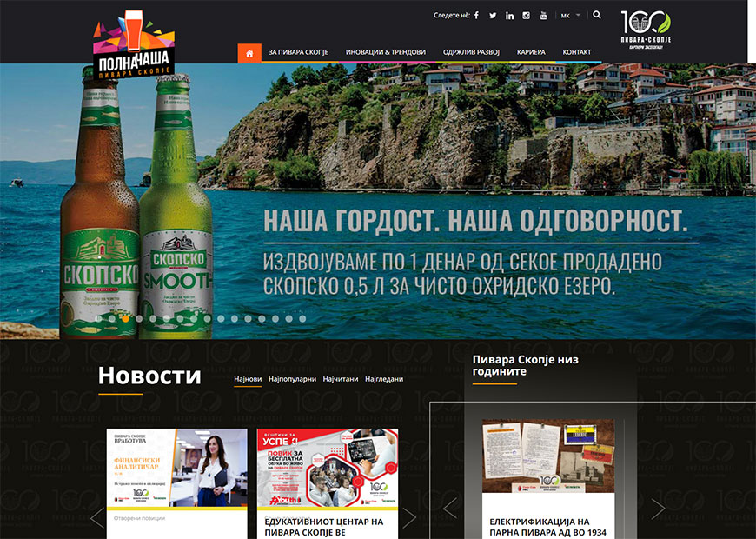Screen dimensions: 756x539
Task: Open the LinkedIn social link
Action: [x=509, y=16]
